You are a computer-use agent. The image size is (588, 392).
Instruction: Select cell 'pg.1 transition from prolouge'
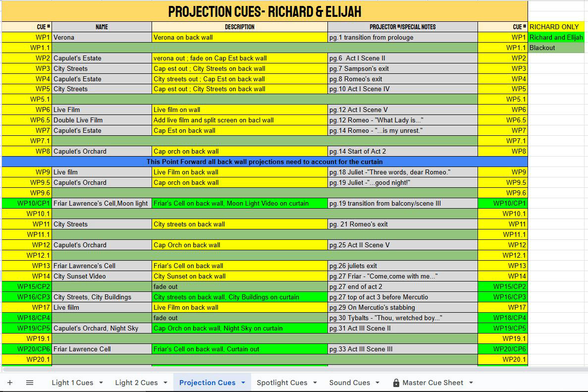(x=403, y=37)
